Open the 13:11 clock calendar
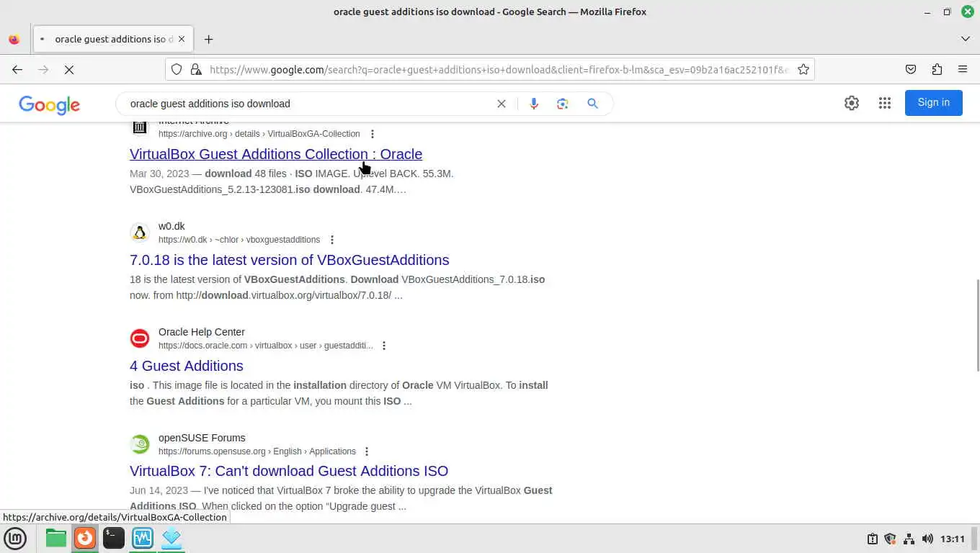 [953, 539]
